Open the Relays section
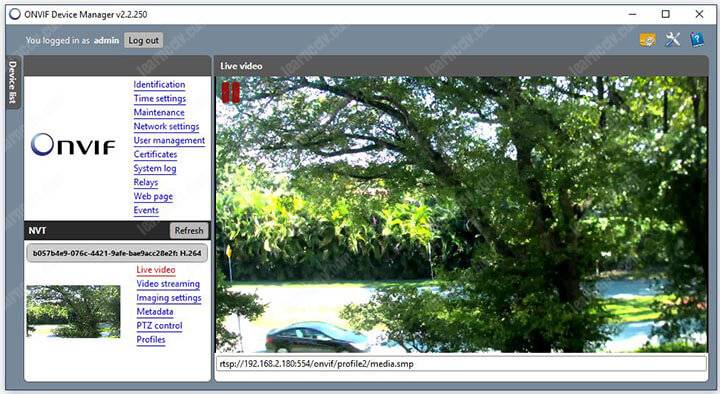 (x=146, y=183)
